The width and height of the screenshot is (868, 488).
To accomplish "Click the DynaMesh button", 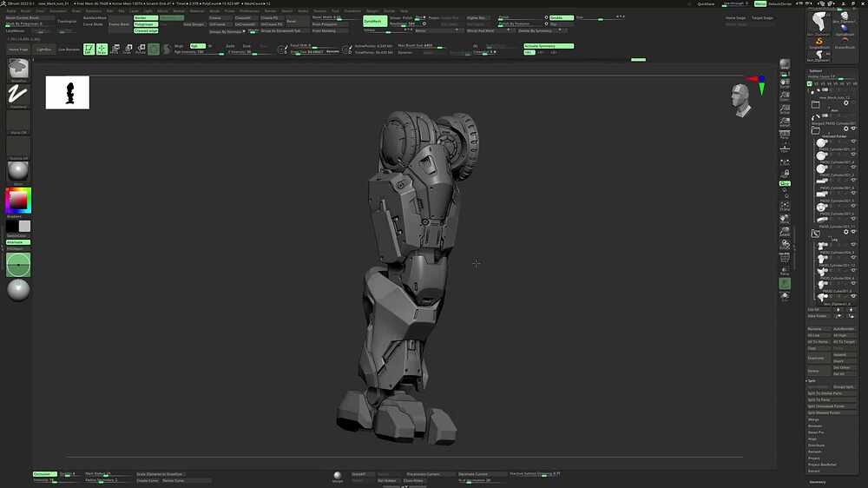I will 375,22.
